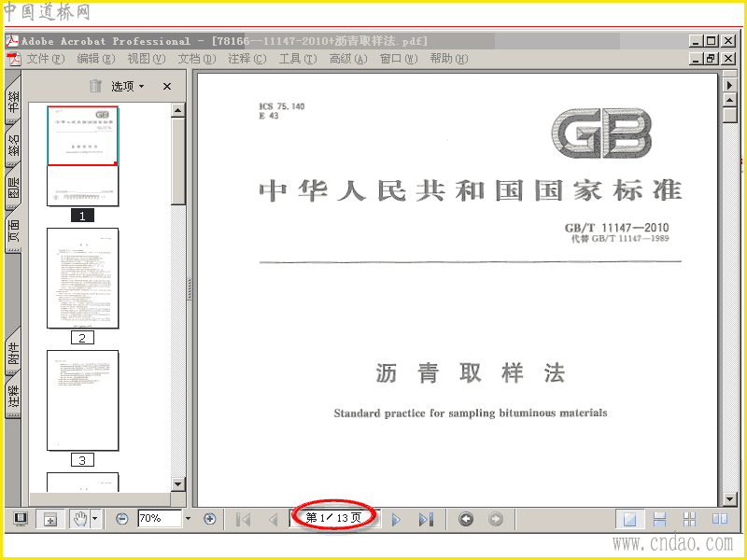Viewport: 747px width, 560px height.
Task: Toggle continuous page layout view
Action: (x=660, y=519)
